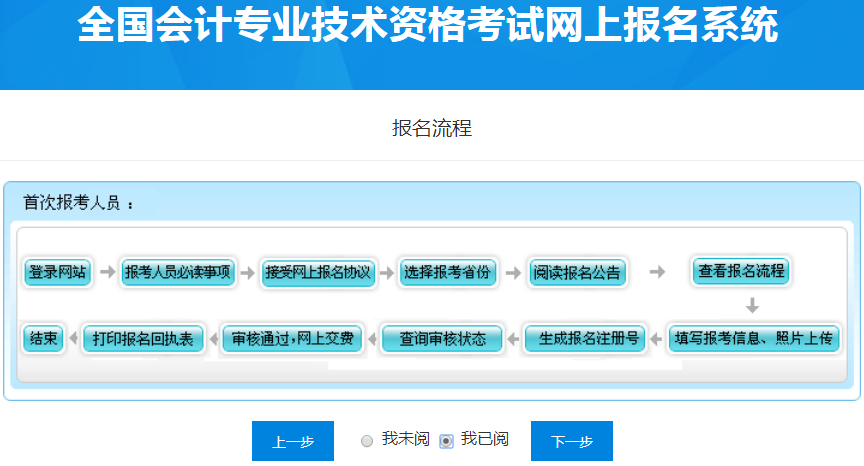The height and width of the screenshot is (466, 864).
Task: Click the 阅读报名公告 step box
Action: pos(577,272)
